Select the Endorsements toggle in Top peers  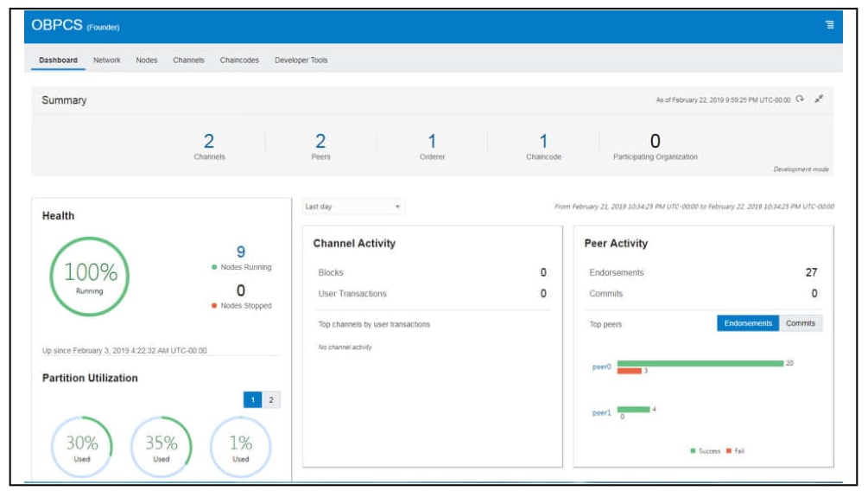point(748,323)
